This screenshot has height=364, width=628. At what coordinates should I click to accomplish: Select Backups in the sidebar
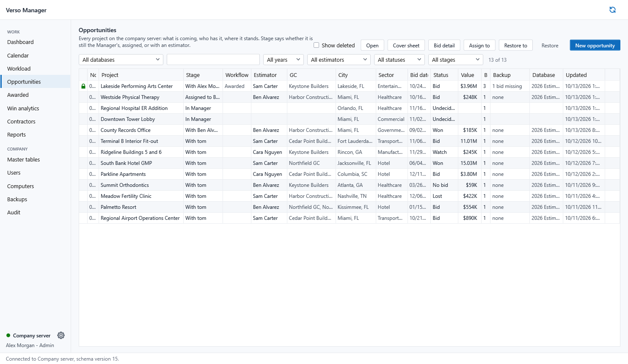tap(36, 199)
